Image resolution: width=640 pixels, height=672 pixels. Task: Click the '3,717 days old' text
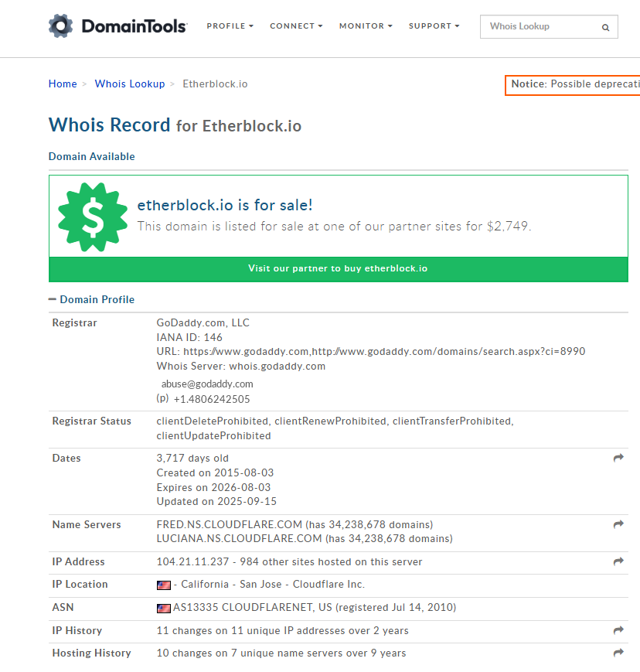coord(192,458)
